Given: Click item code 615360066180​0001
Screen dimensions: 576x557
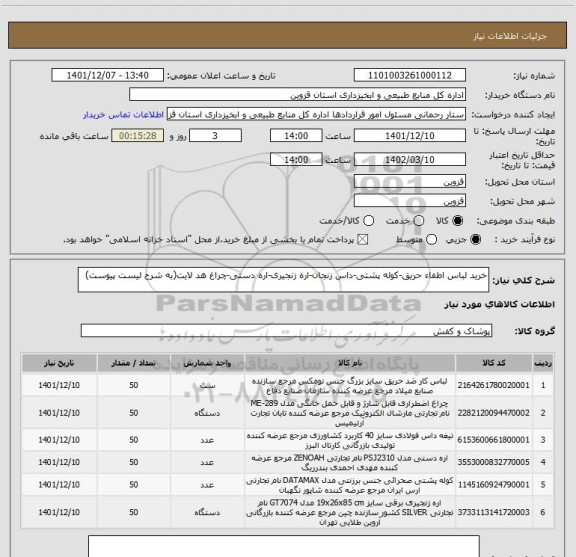Looking at the screenshot, I should coord(493,440).
